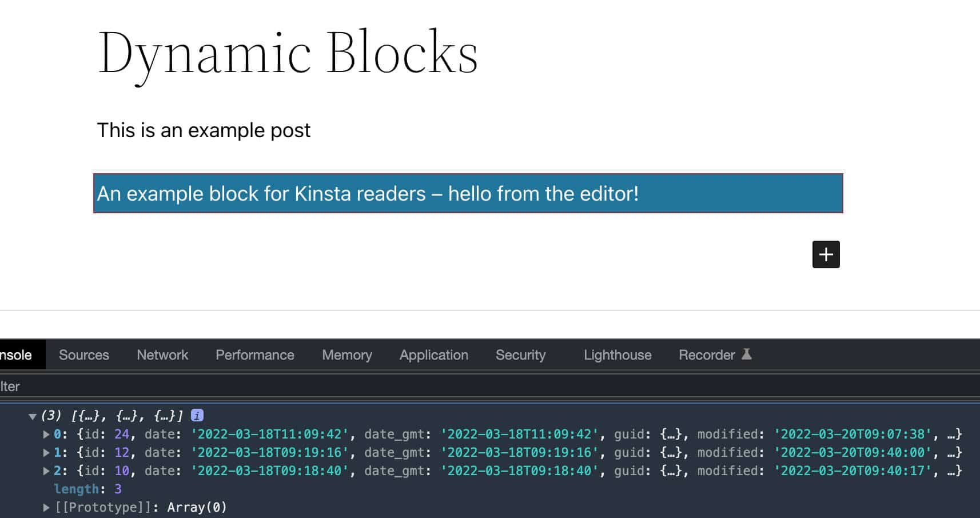Open the Network tab

162,355
